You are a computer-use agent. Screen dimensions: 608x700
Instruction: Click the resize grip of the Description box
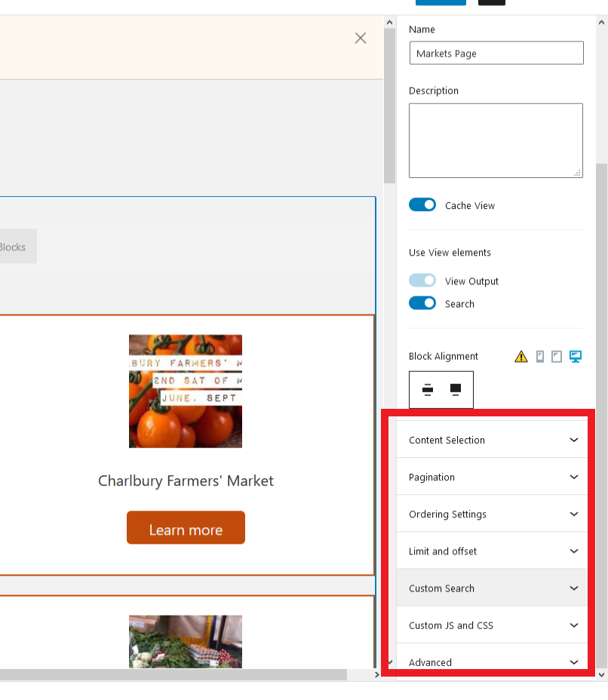click(x=577, y=173)
